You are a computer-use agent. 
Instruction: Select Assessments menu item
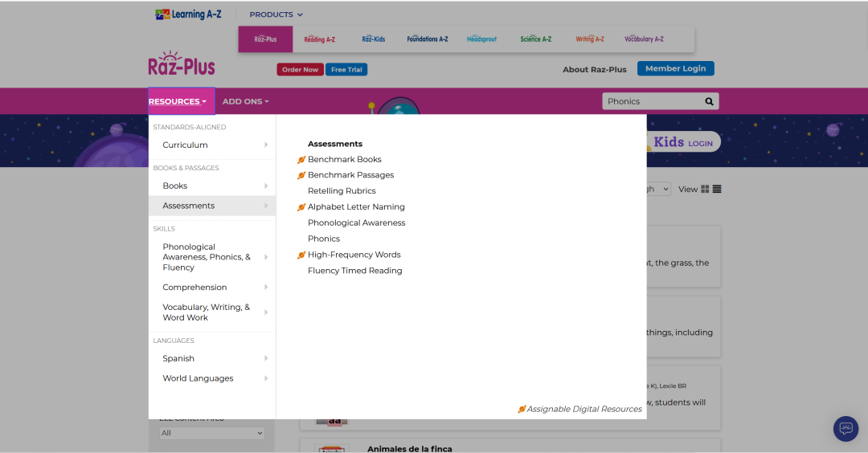[212, 206]
